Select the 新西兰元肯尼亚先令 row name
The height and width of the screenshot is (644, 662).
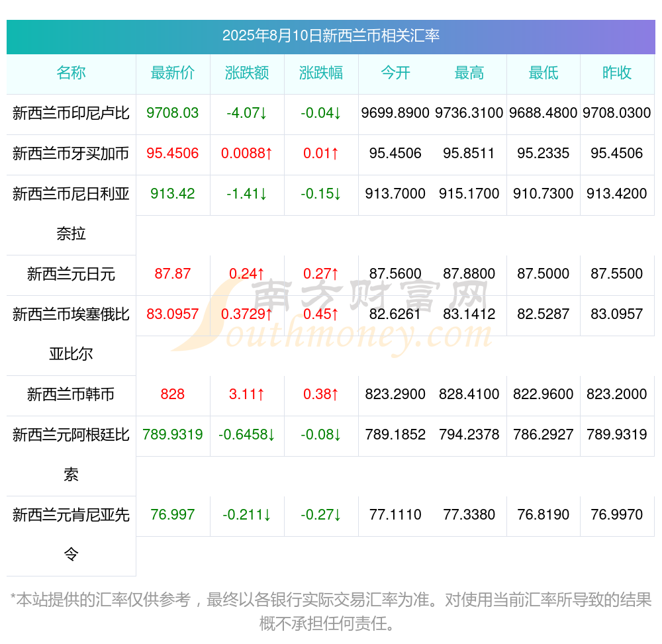tap(71, 534)
